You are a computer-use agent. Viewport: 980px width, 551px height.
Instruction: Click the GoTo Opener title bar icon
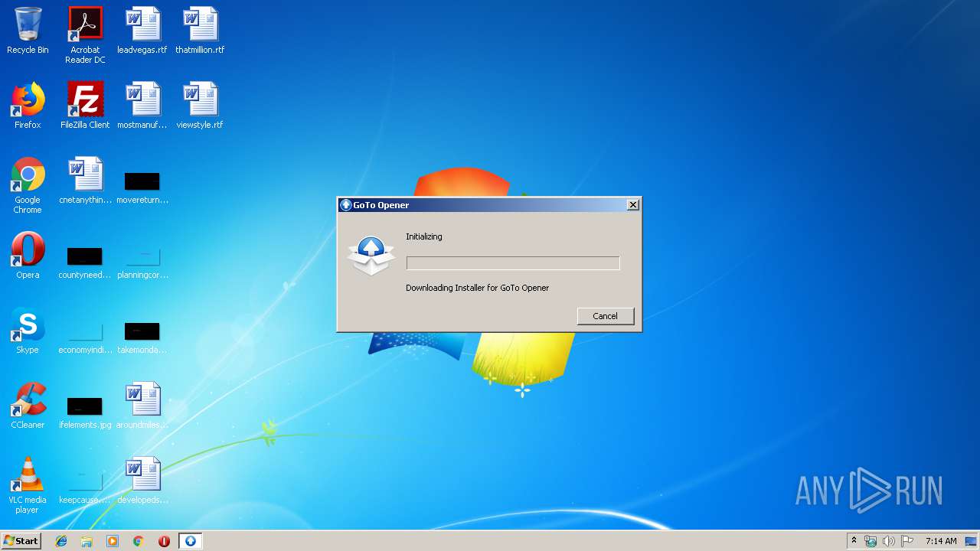coord(346,205)
